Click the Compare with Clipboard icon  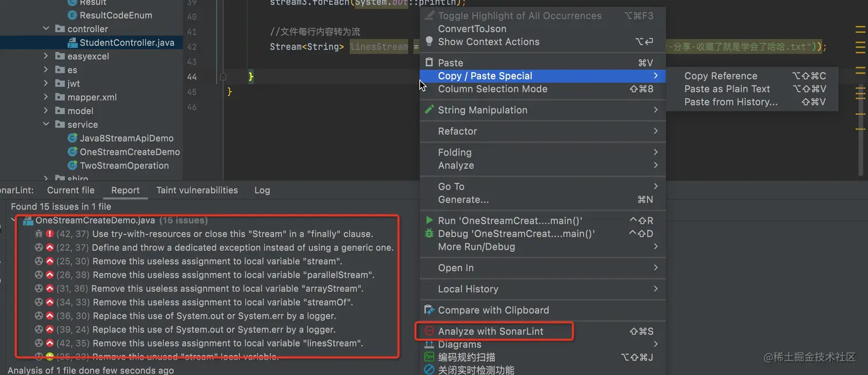429,310
